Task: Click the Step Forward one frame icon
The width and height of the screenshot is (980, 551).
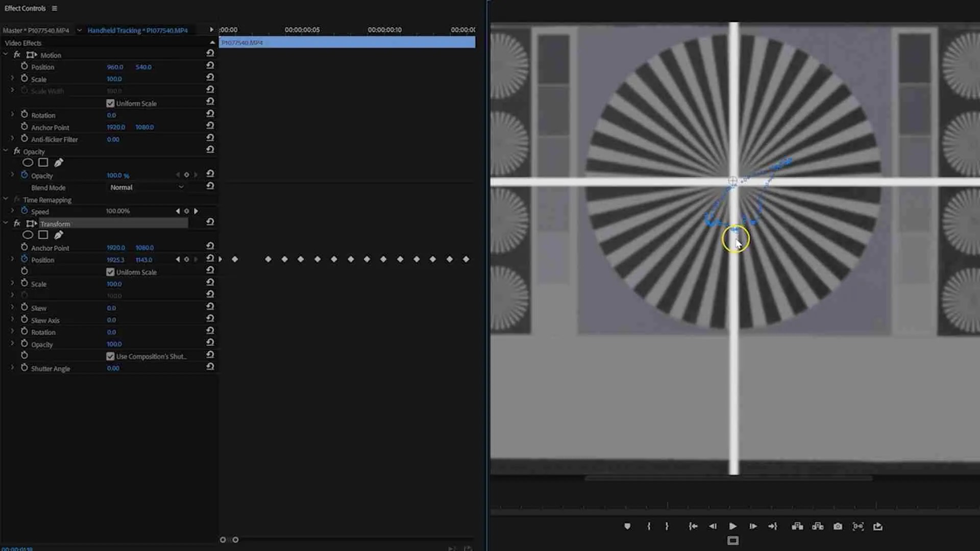Action: tap(753, 526)
